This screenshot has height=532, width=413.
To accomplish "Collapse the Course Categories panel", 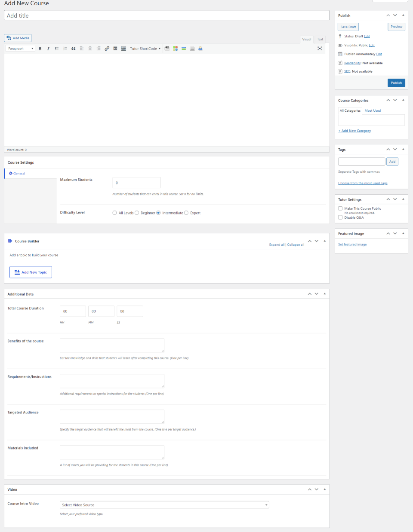I will [x=403, y=100].
